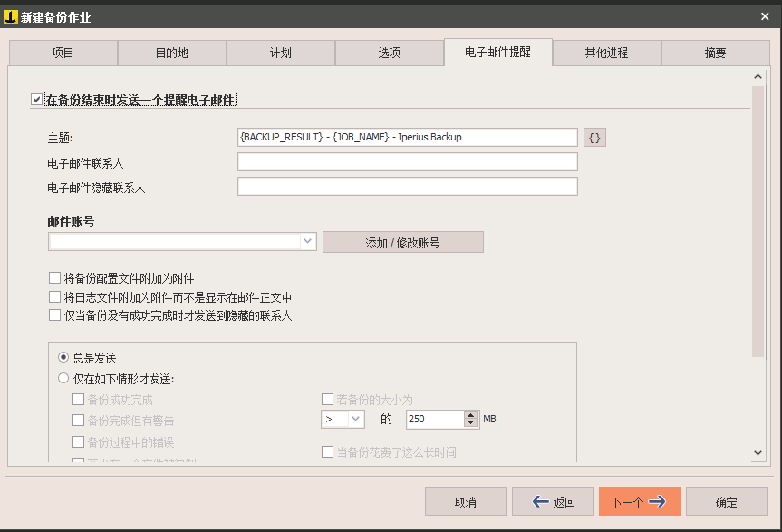Select the 仅在如下情形才发送 radio option
This screenshot has width=782, height=532.
[63, 379]
